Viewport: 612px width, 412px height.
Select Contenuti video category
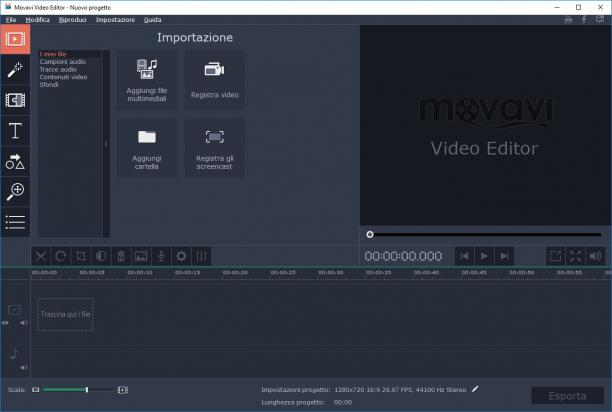click(63, 77)
